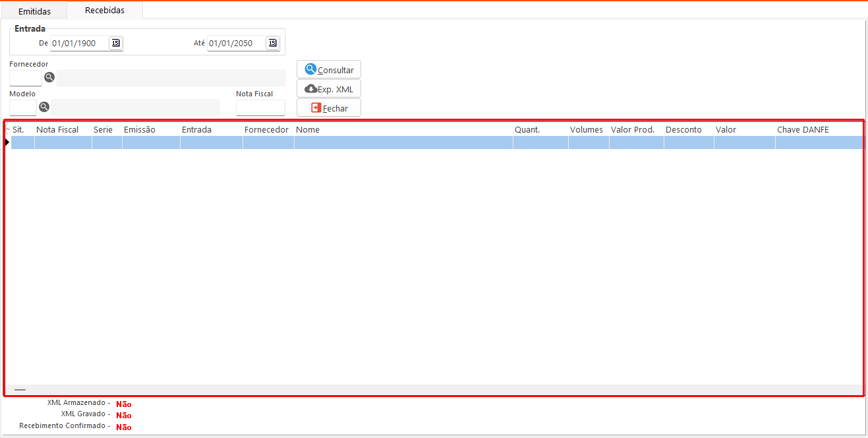The image size is (868, 438).
Task: Export XML with Exp. XML button
Action: pyautogui.click(x=329, y=89)
